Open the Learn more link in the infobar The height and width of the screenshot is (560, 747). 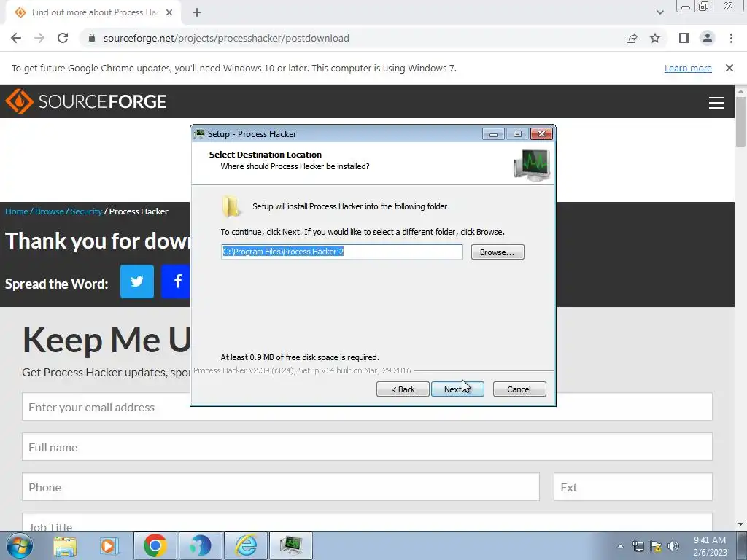pos(688,68)
